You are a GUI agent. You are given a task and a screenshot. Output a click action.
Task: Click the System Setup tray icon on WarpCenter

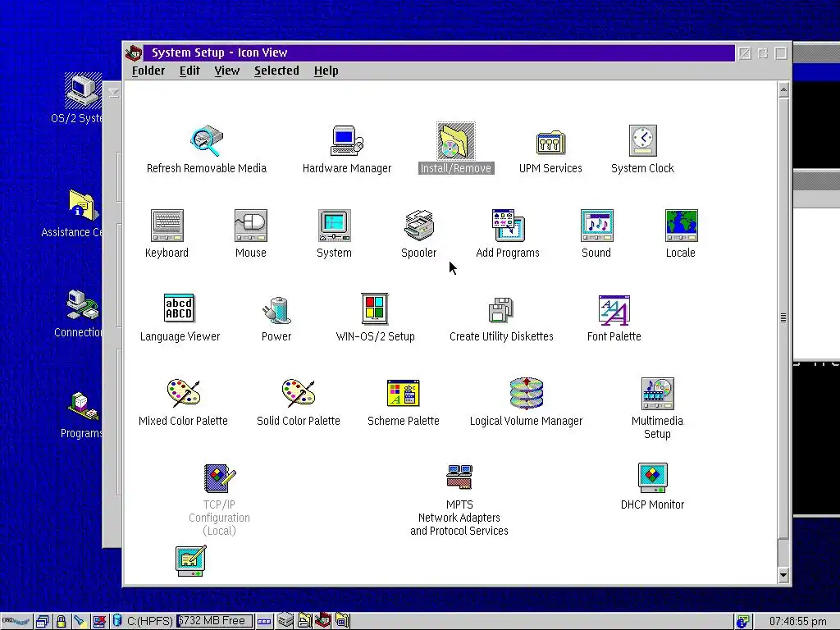coord(323,620)
